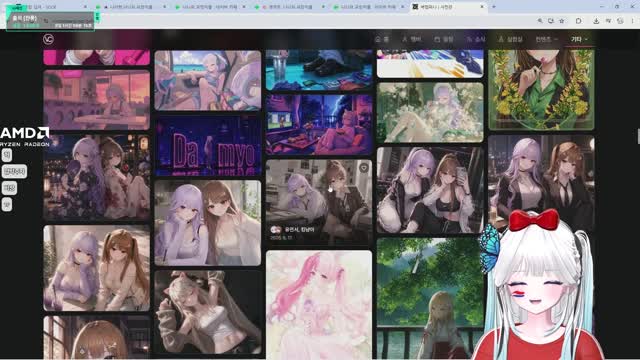This screenshot has height=360, width=640.
Task: Open the browser three-dot menu
Action: point(633,21)
